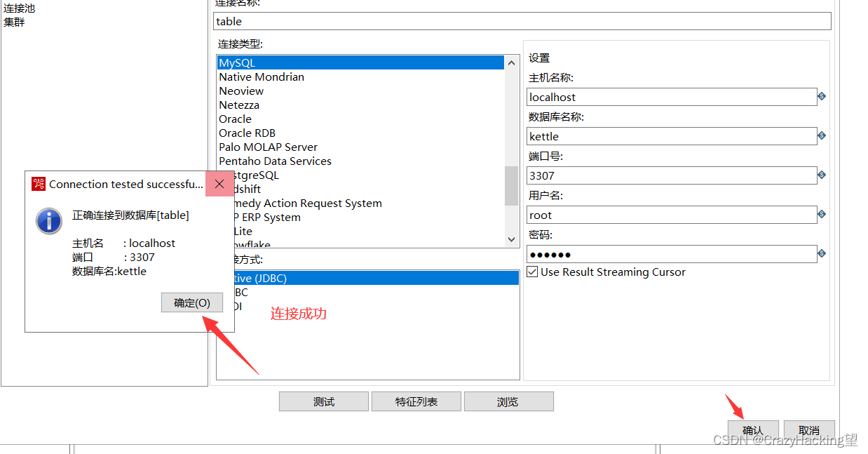Click the host name field with localhost
Viewport: 868px width, 454px height.
click(x=672, y=97)
